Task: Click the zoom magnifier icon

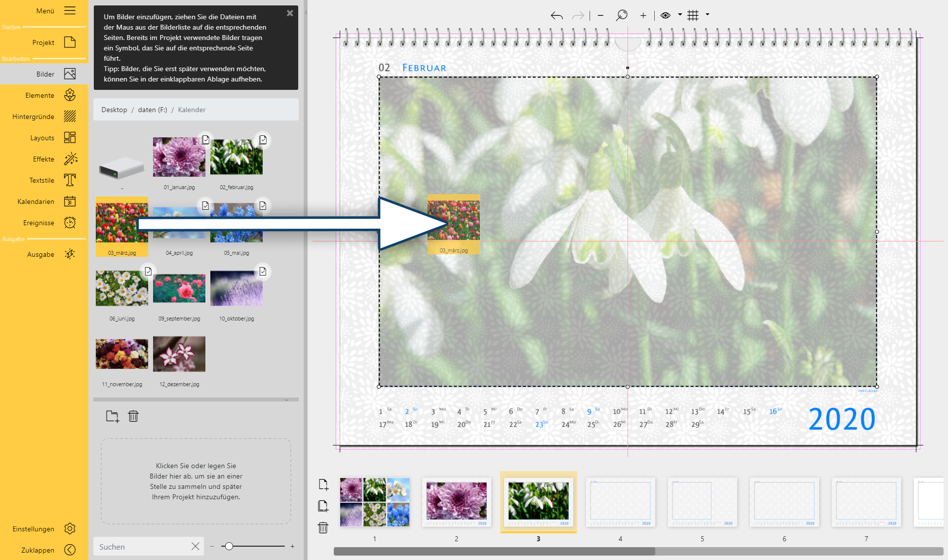Action: click(x=621, y=15)
